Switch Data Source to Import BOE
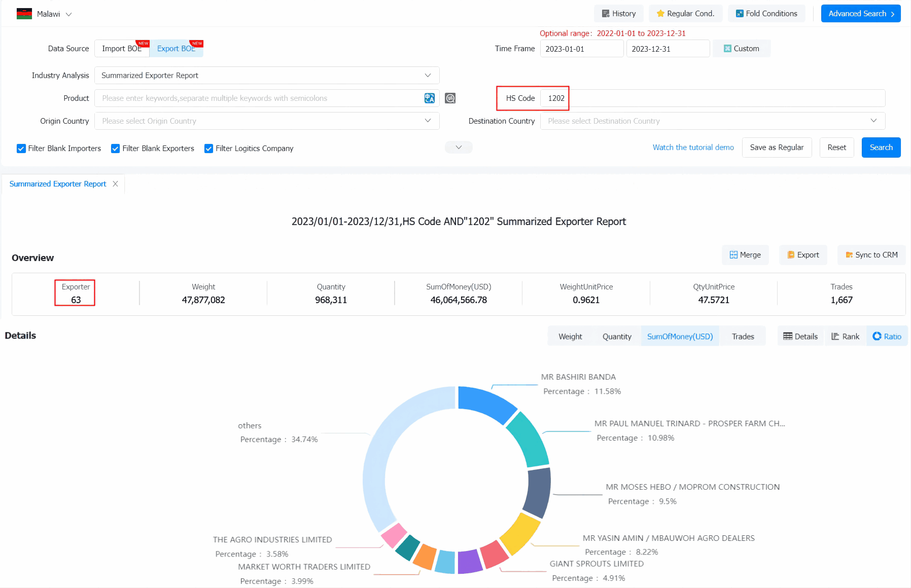 pos(122,49)
